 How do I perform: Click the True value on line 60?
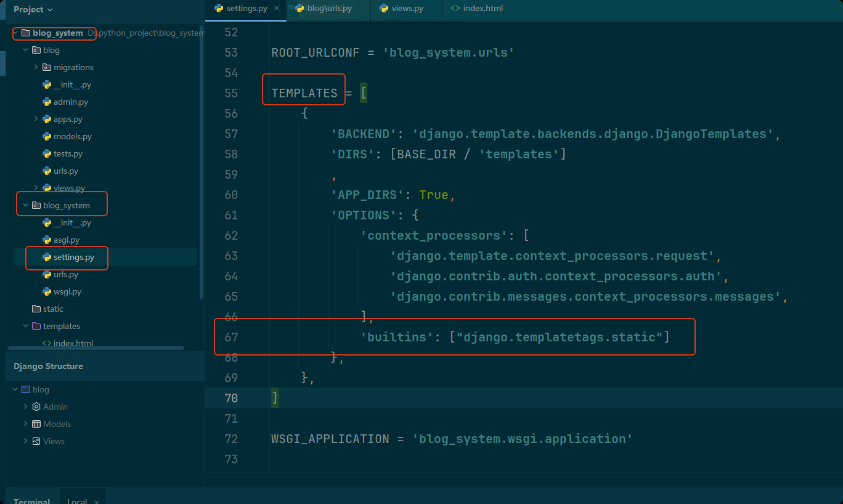434,195
